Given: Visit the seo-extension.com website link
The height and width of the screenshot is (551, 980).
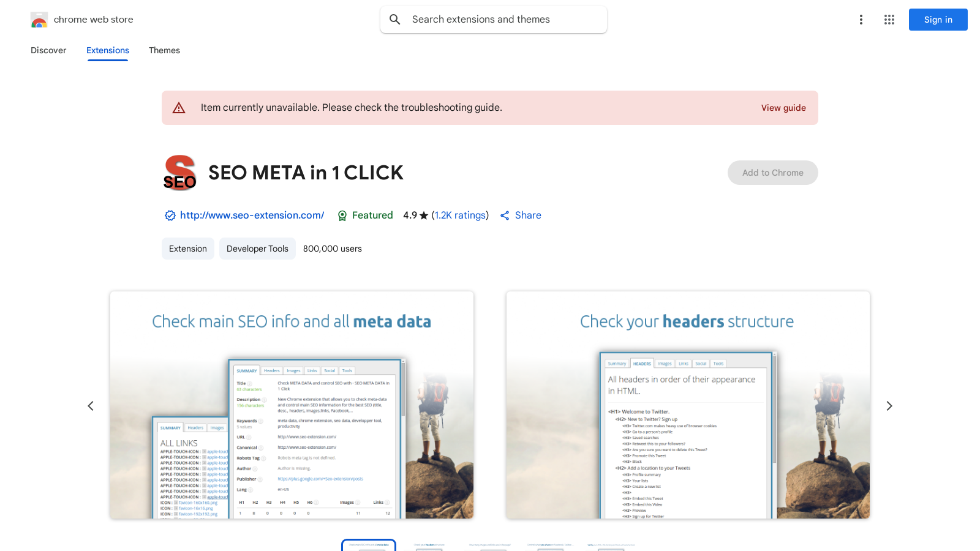Looking at the screenshot, I should pos(252,216).
